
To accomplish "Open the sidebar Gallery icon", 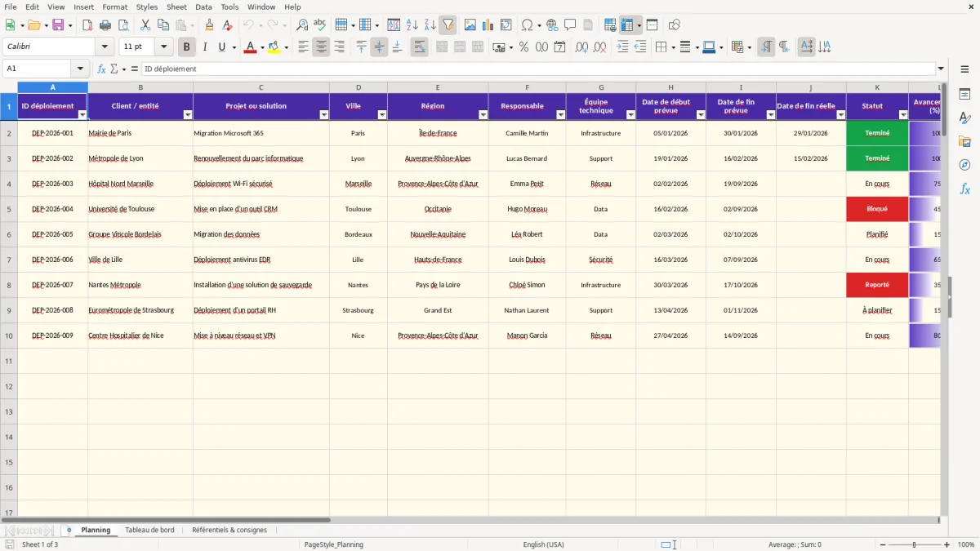I will [964, 142].
